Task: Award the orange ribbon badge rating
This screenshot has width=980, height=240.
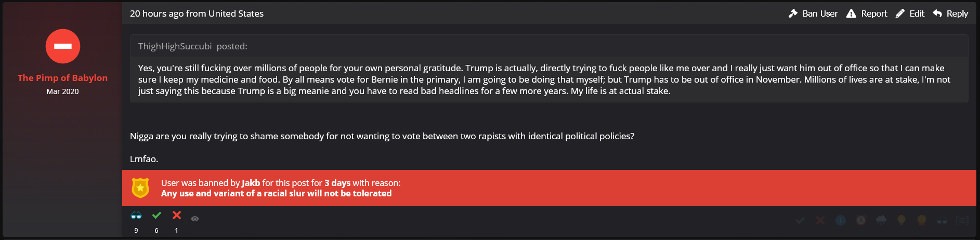Action: (922, 220)
